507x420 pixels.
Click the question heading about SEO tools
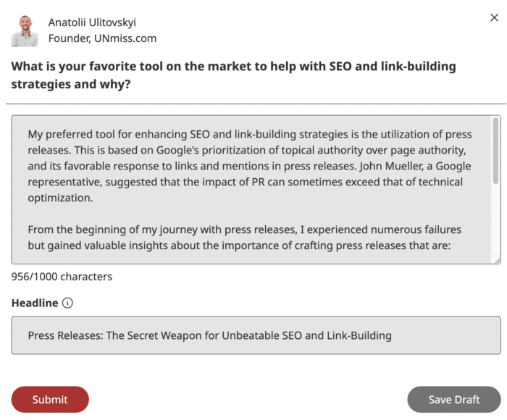(233, 75)
